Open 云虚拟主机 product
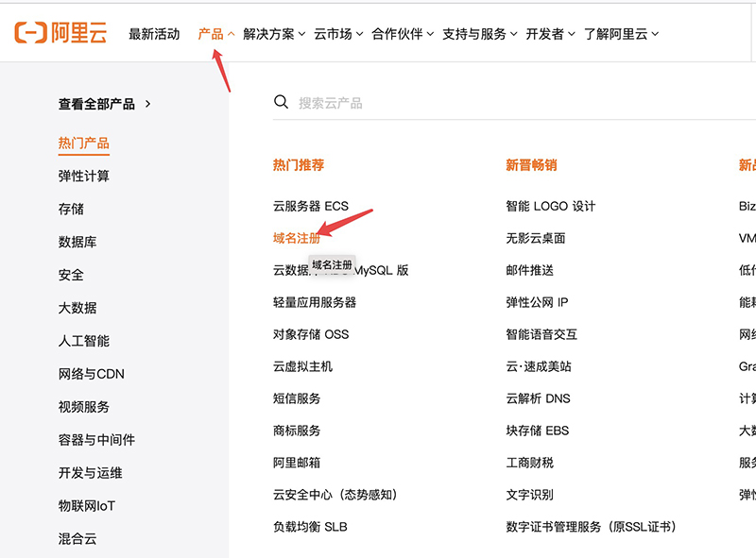Screen dimensions: 756x558 coord(302,366)
